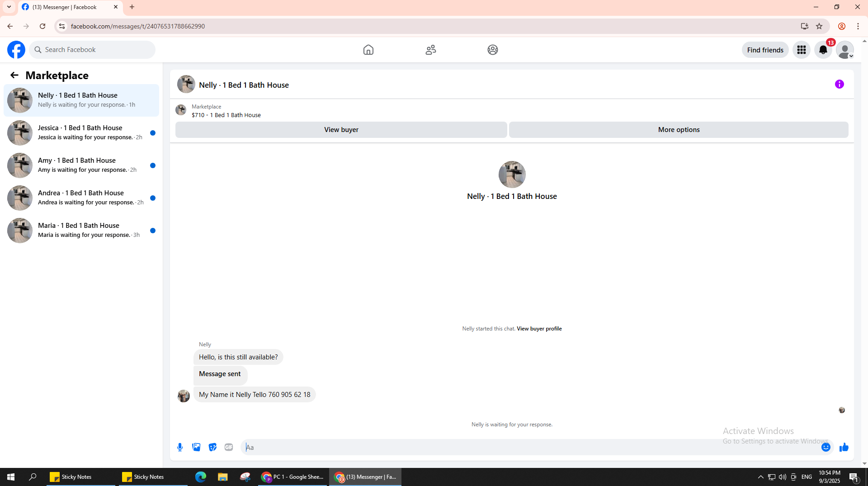
Task: Open the Facebook Home feed icon
Action: point(368,50)
